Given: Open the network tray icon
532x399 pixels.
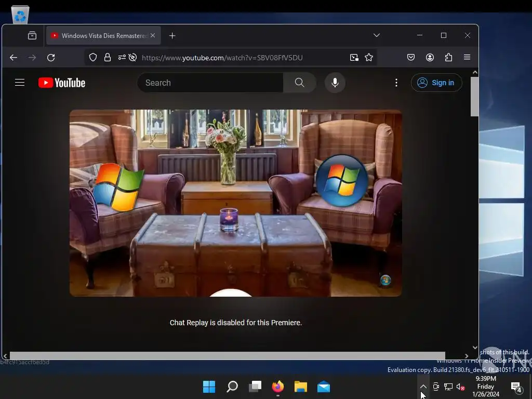Looking at the screenshot, I should click(448, 387).
